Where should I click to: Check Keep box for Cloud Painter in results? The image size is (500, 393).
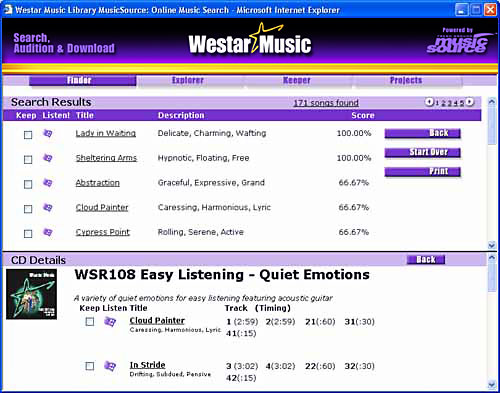pos(28,209)
